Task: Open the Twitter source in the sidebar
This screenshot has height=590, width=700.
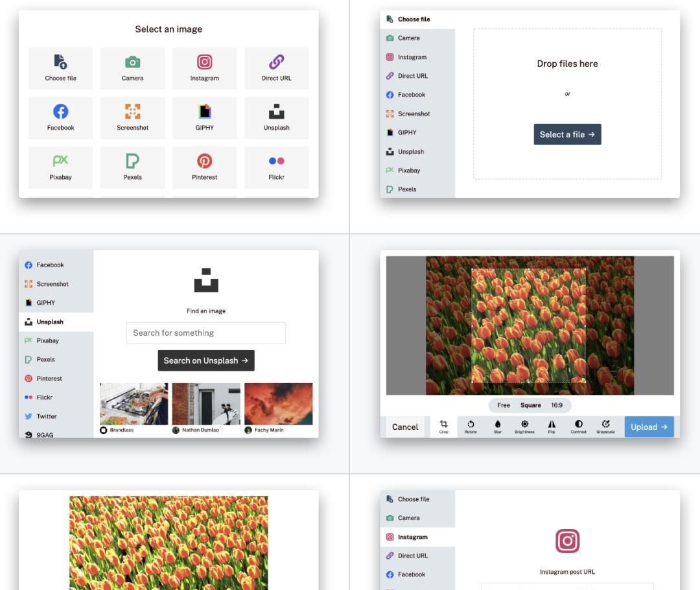Action: (x=46, y=416)
